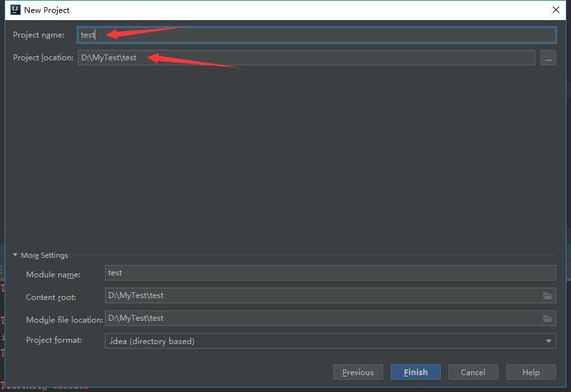The height and width of the screenshot is (392, 571).
Task: Click the Project location label
Action: click(43, 58)
